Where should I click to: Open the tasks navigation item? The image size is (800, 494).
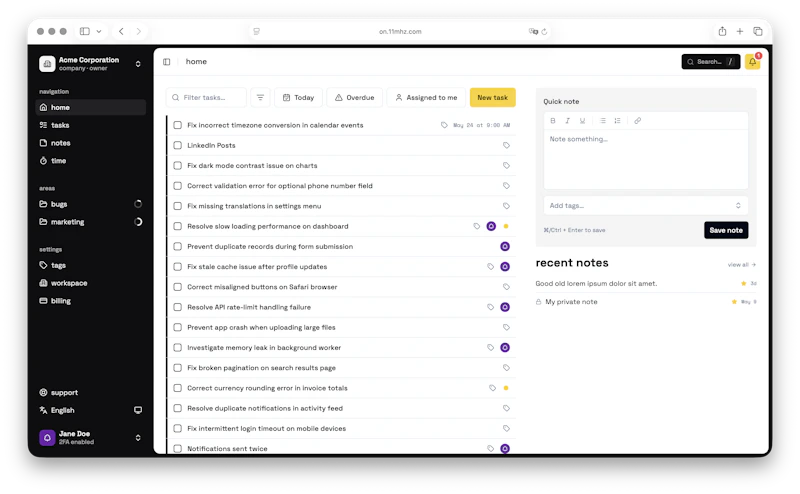pos(90,125)
